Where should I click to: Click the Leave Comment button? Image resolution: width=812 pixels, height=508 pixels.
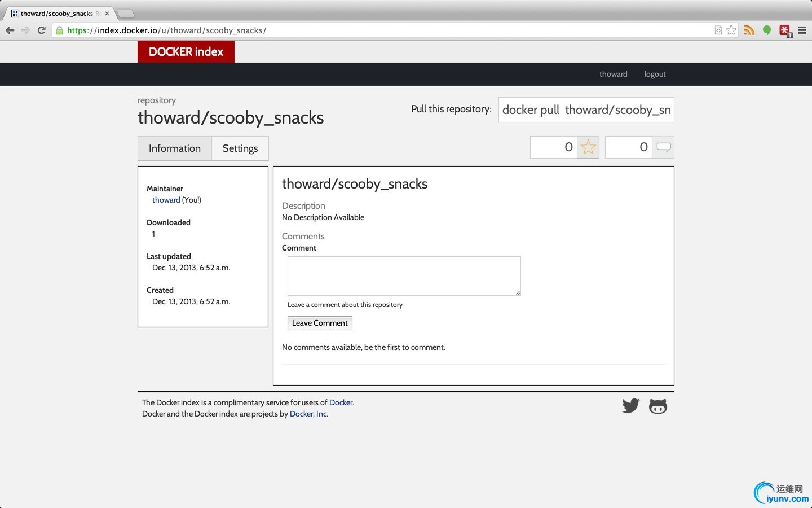(x=320, y=323)
